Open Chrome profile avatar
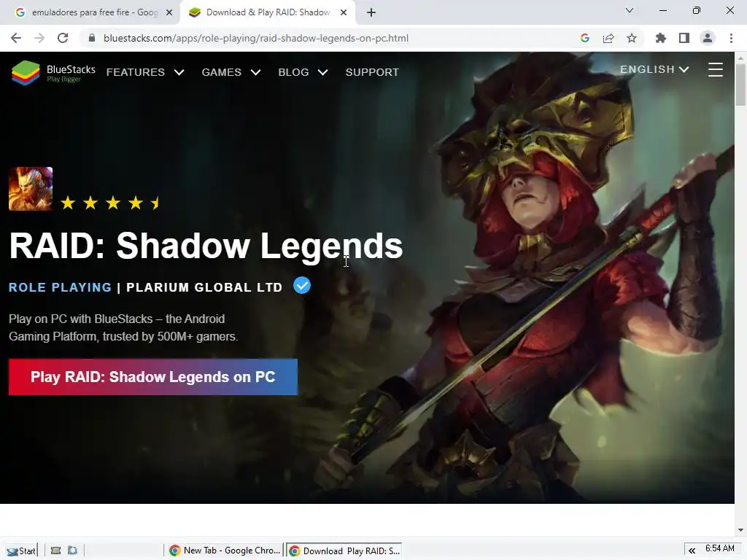747x560 pixels. tap(708, 38)
